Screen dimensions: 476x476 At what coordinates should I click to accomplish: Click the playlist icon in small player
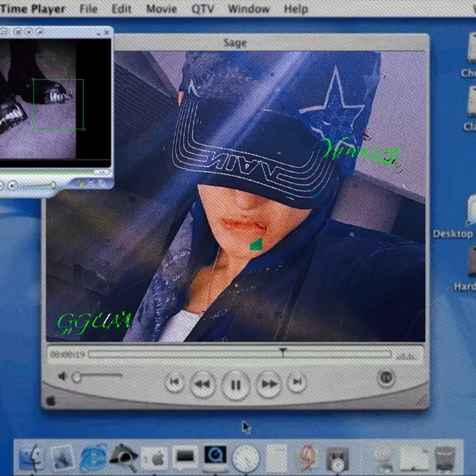(18, 32)
